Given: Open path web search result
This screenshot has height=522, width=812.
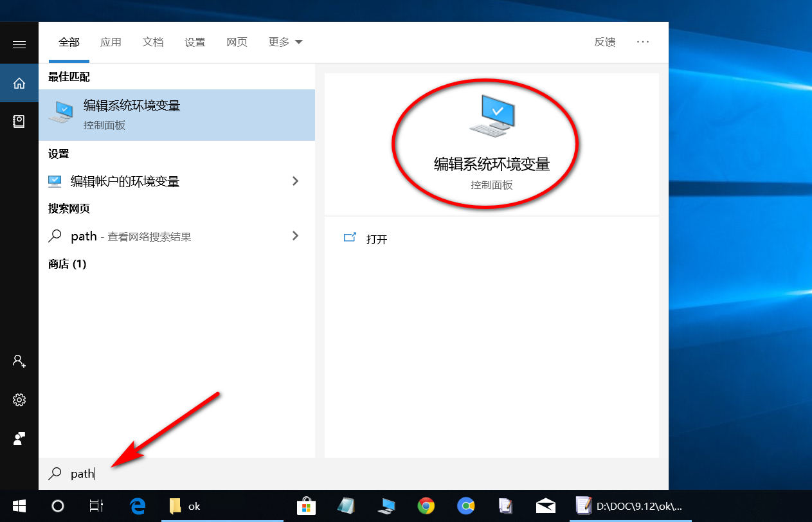Looking at the screenshot, I should (x=177, y=236).
